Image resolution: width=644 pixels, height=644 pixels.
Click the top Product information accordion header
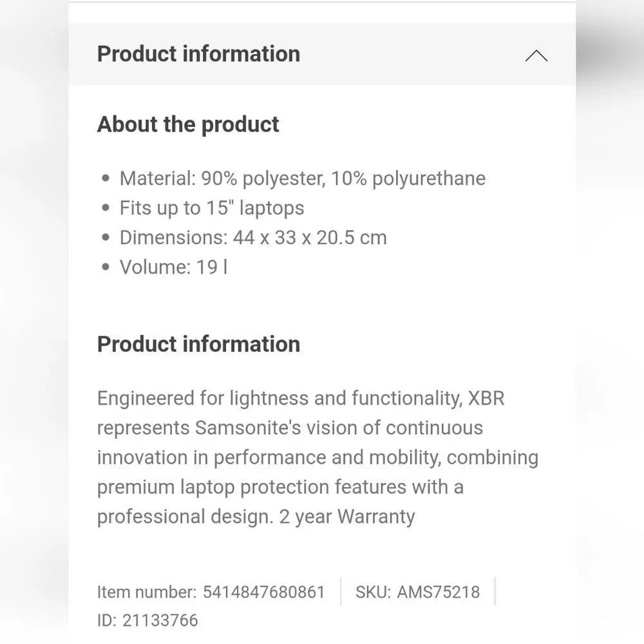click(322, 54)
